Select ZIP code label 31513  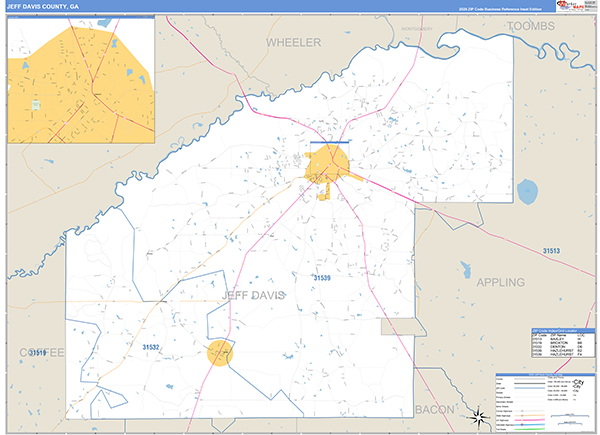tap(551, 251)
